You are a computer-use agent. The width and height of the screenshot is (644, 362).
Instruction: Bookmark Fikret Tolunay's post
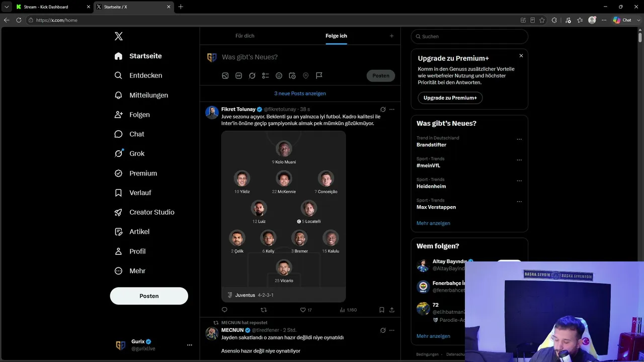click(382, 310)
